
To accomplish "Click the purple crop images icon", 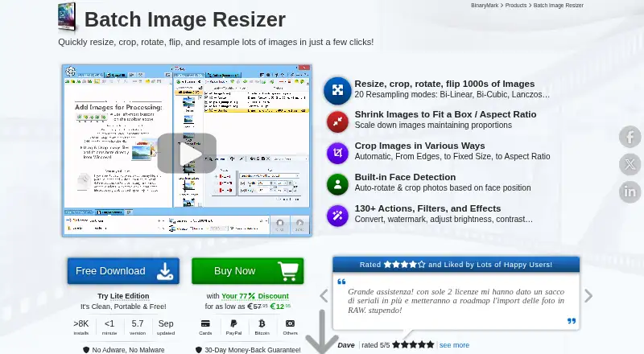I will tap(337, 153).
